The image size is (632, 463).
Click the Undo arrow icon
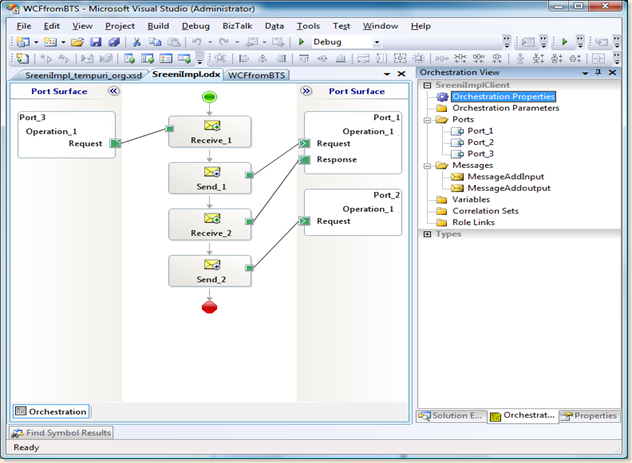pos(197,42)
